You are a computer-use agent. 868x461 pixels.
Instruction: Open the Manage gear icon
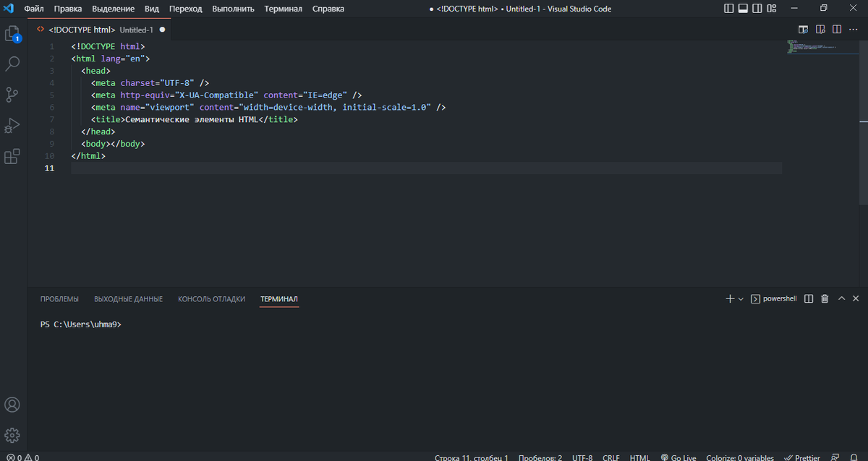[12, 435]
